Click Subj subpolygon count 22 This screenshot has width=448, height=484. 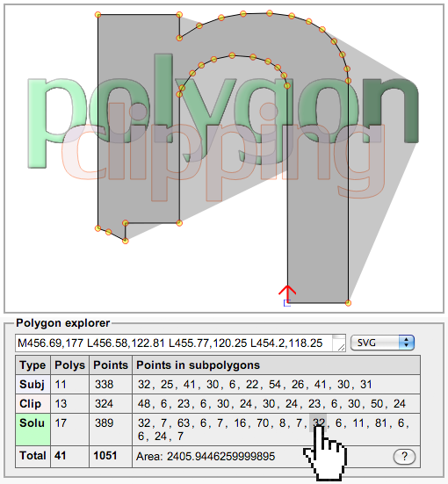point(252,384)
